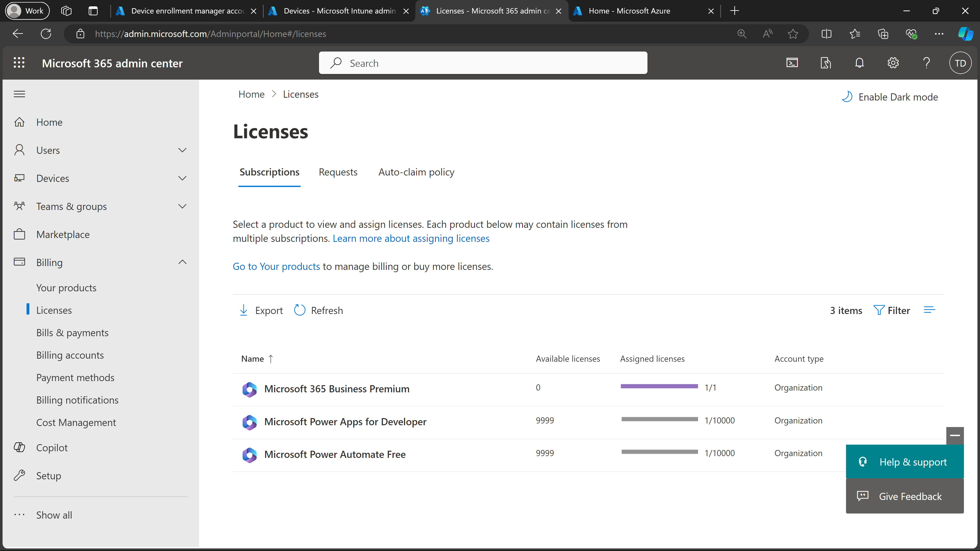Click Home in the breadcrumb
980x551 pixels.
coord(251,94)
